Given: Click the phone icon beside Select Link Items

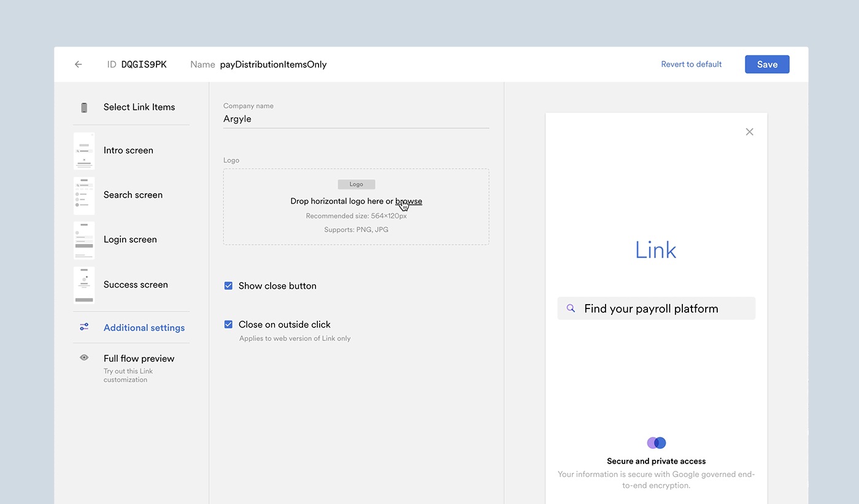Looking at the screenshot, I should click(x=84, y=107).
